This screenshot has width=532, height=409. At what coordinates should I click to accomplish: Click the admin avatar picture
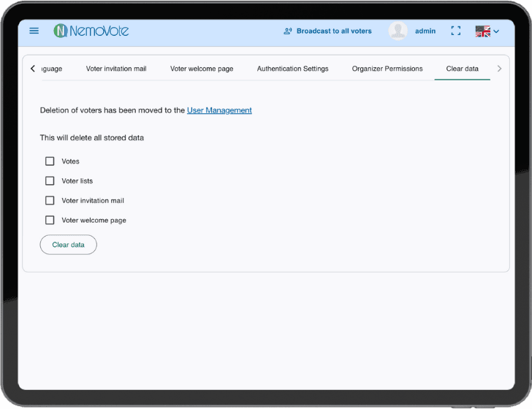(398, 31)
